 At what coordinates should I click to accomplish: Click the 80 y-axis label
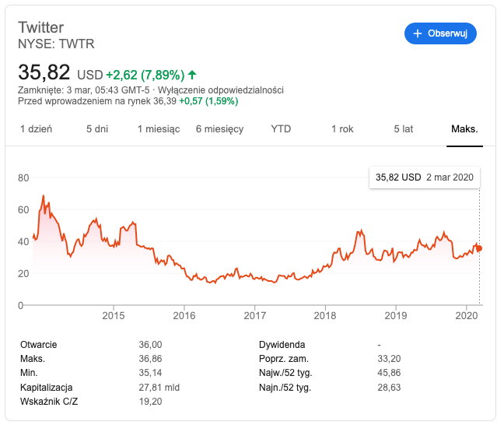[23, 178]
